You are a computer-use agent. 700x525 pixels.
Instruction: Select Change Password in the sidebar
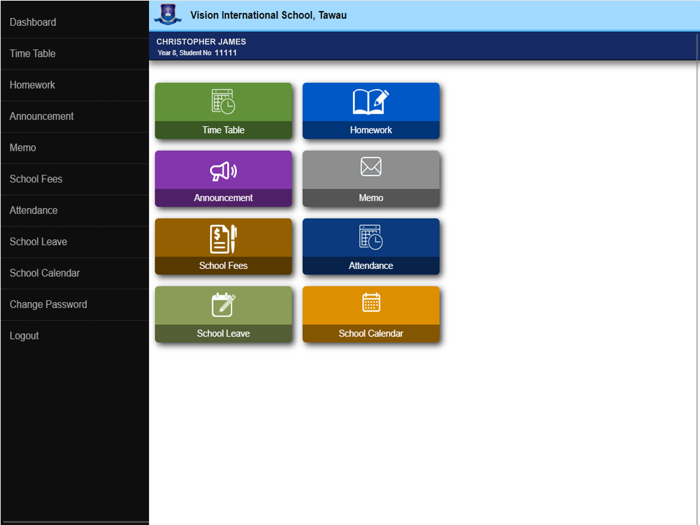point(75,304)
